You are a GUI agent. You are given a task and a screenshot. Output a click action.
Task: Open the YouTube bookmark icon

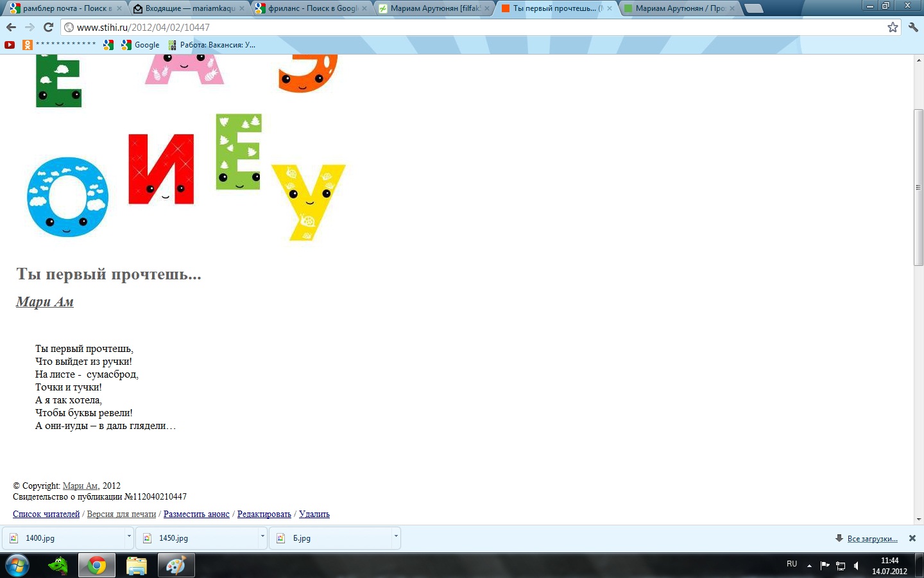10,45
